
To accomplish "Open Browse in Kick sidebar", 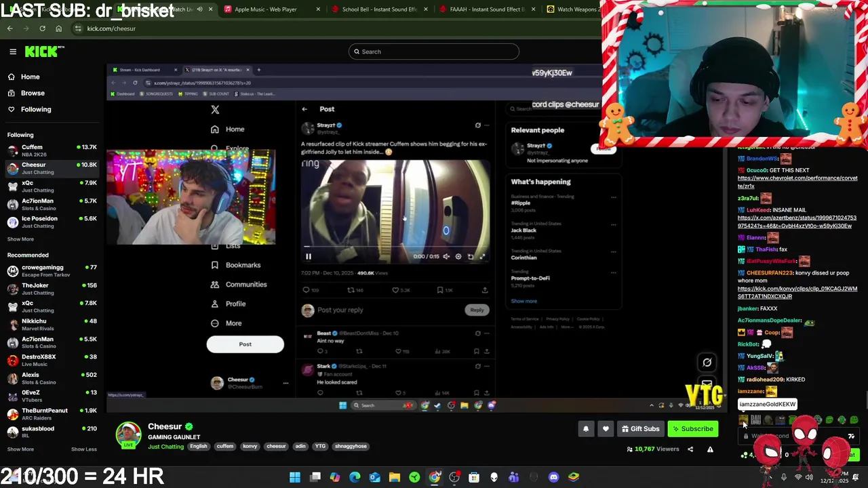I will [x=32, y=93].
